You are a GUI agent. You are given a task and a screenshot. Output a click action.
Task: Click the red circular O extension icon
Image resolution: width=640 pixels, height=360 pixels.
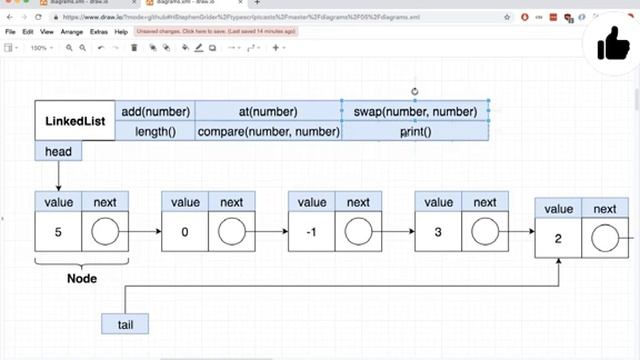tap(525, 17)
